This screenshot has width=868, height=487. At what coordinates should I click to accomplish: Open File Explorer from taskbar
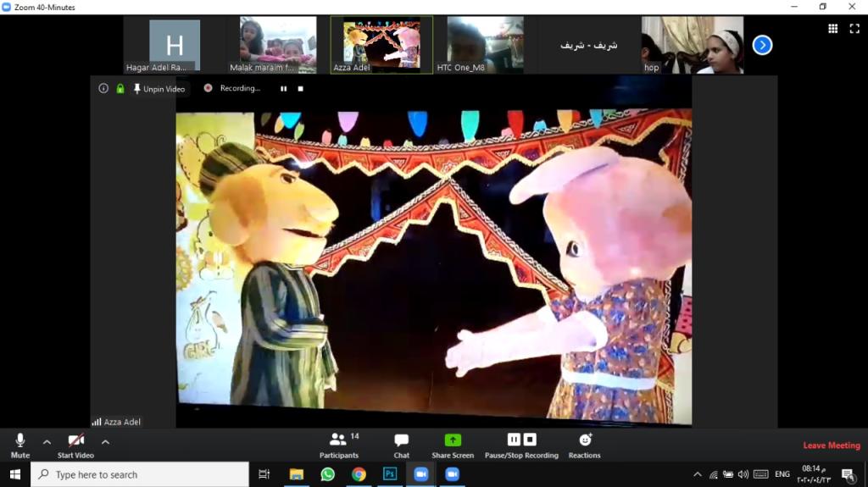pos(296,474)
